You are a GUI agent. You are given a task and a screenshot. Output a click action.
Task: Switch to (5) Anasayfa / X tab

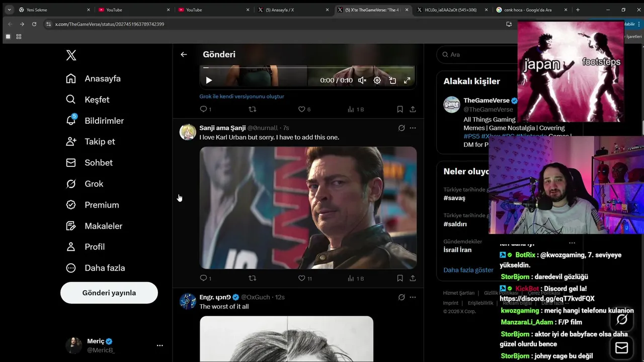click(x=293, y=10)
